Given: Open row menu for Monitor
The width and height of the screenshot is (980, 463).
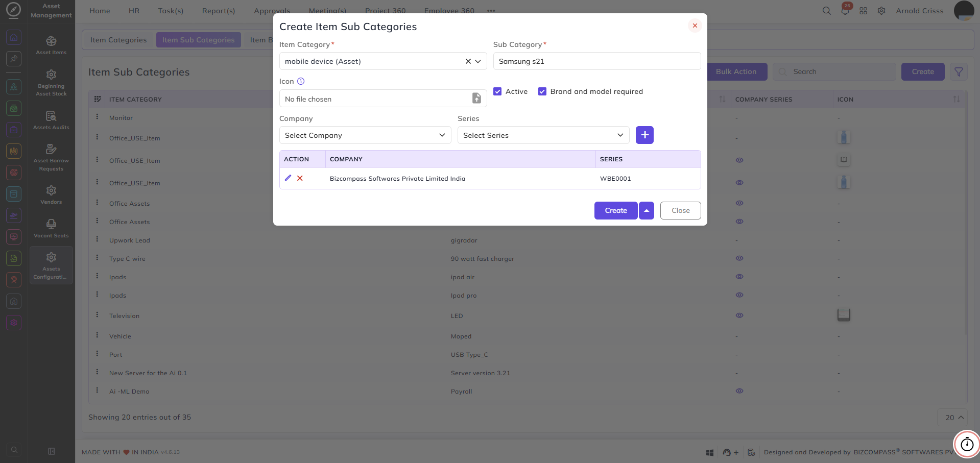Looking at the screenshot, I should point(97,117).
